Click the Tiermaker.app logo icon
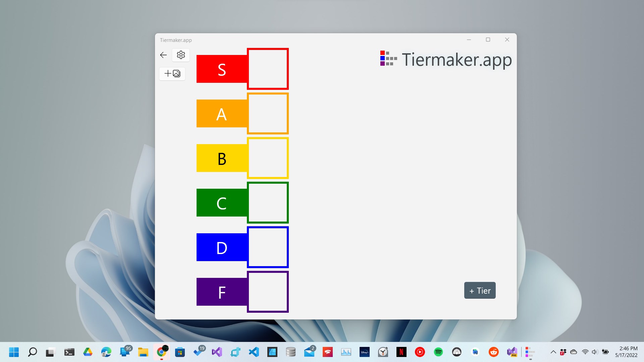 pos(388,59)
